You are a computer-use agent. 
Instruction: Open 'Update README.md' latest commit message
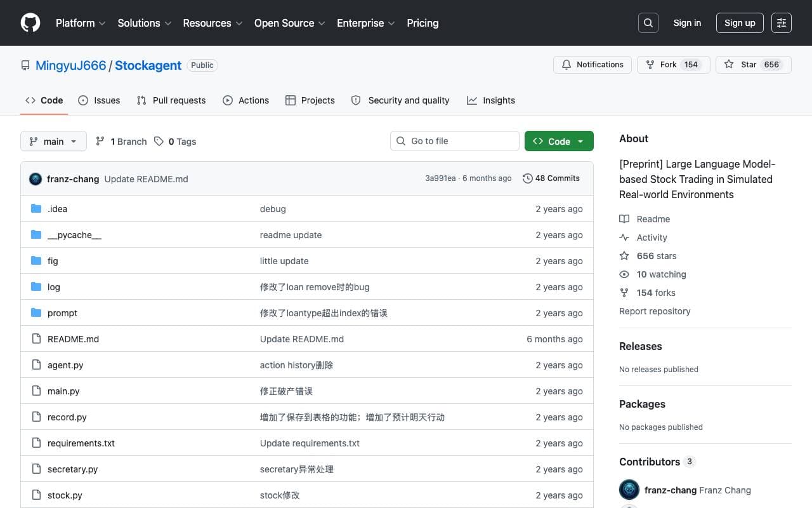(x=147, y=179)
